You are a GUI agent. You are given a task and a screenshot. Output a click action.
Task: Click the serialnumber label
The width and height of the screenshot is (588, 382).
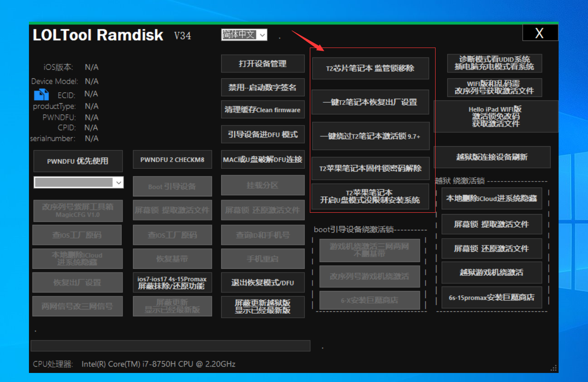point(53,138)
